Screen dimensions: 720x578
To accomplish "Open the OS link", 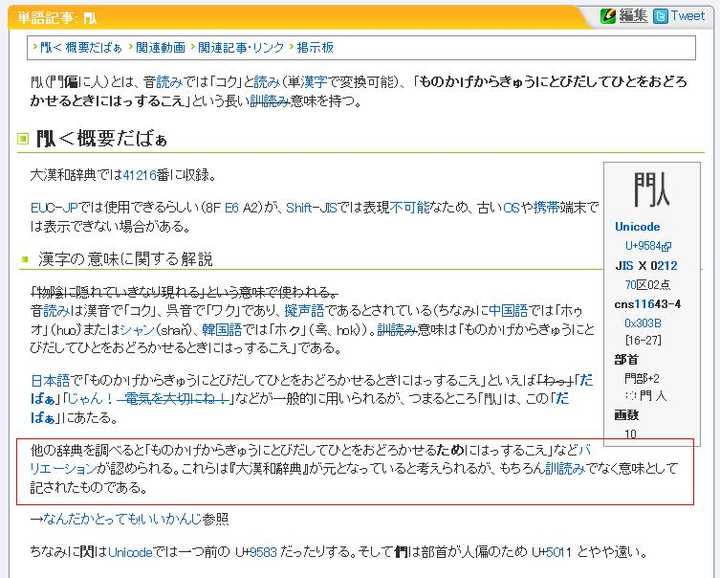I will point(511,208).
